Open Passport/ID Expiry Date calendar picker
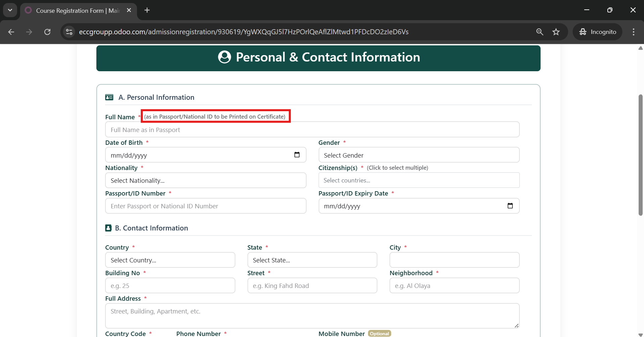 [510, 206]
